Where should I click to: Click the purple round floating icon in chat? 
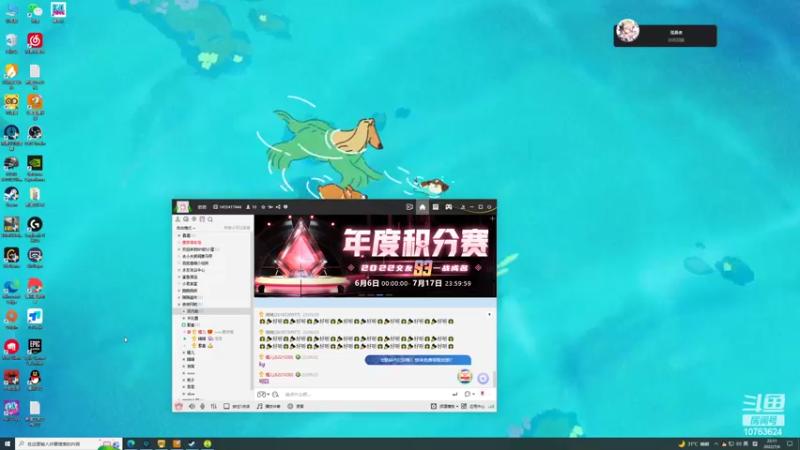click(x=483, y=378)
